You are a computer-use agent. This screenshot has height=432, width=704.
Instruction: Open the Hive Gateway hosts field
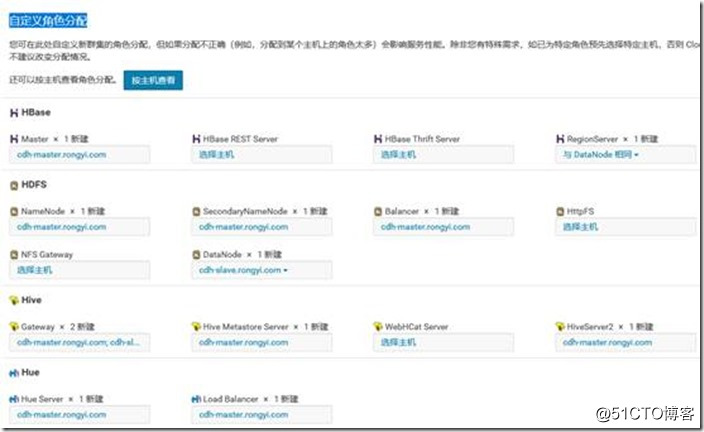pyautogui.click(x=79, y=342)
